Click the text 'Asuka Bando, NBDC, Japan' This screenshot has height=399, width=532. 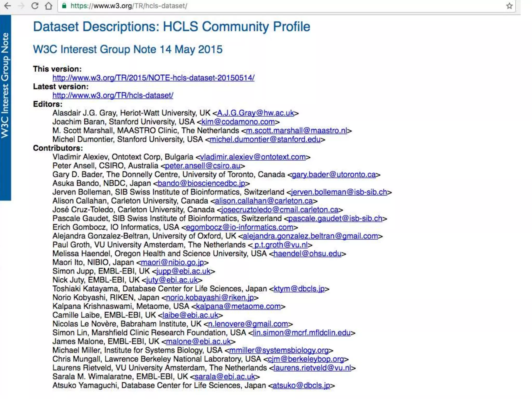[x=102, y=183]
